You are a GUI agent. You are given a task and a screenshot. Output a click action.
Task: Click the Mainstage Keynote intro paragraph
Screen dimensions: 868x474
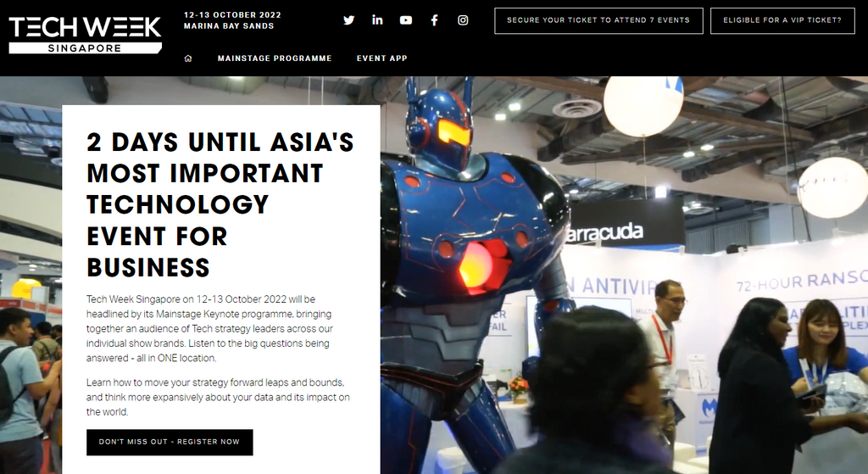210,328
